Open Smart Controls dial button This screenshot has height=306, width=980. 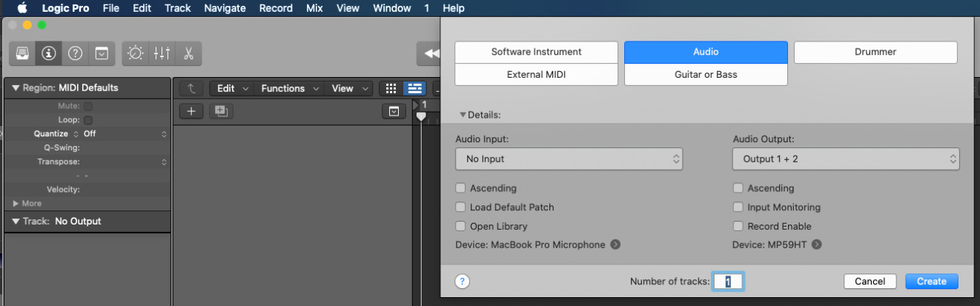[136, 53]
